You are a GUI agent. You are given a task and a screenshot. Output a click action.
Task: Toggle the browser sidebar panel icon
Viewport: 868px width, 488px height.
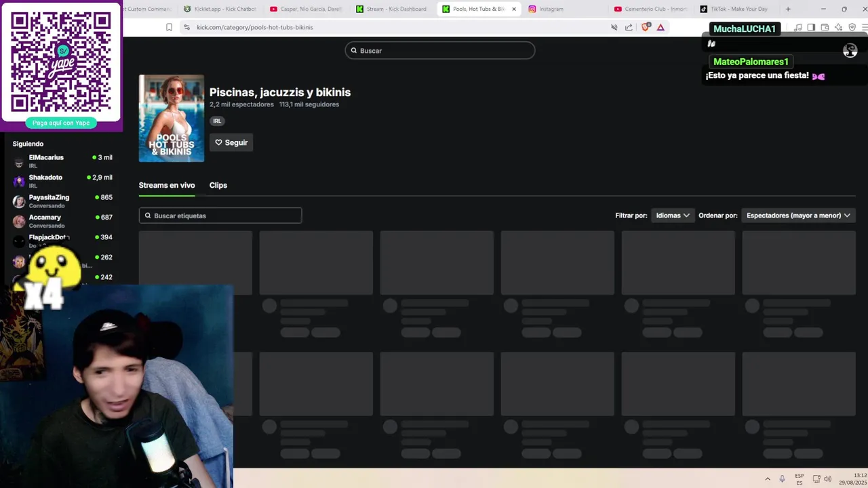coord(811,27)
